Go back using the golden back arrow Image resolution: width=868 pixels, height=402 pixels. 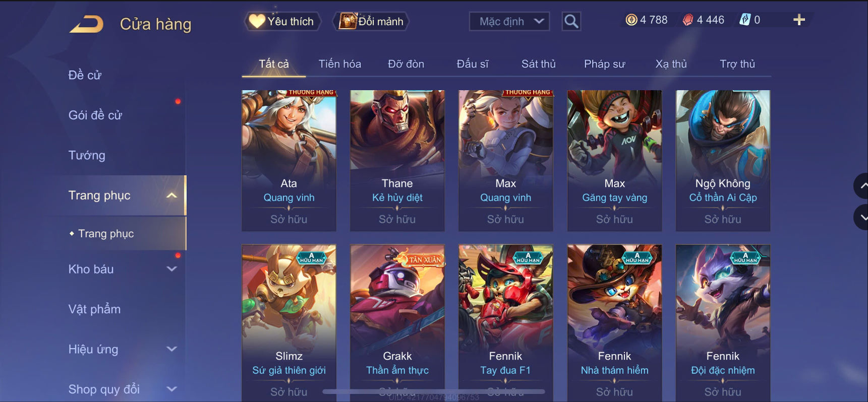(x=86, y=24)
